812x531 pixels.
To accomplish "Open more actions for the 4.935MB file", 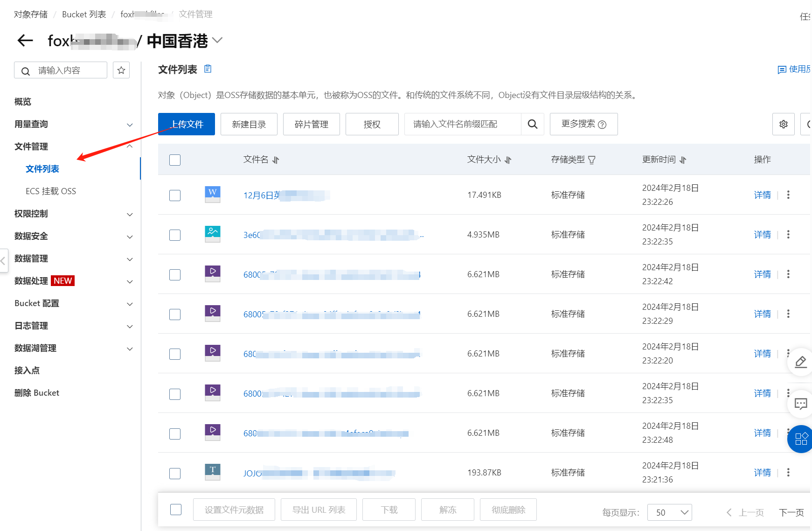I will click(x=788, y=234).
